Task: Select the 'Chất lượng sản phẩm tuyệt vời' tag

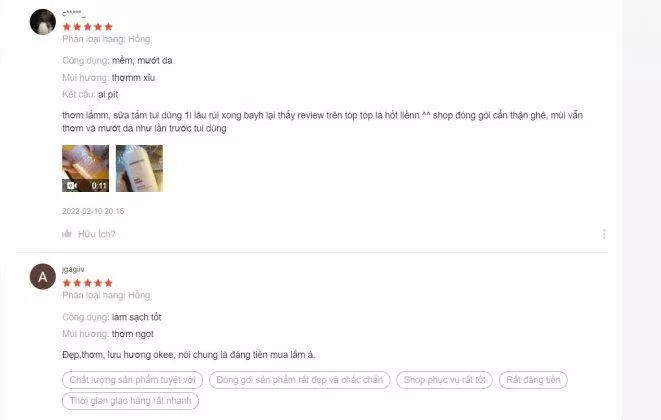Action: [x=132, y=380]
